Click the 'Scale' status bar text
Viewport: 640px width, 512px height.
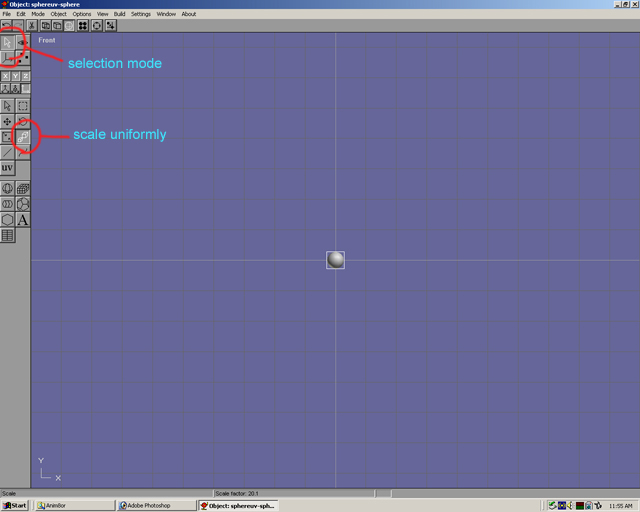[9, 494]
